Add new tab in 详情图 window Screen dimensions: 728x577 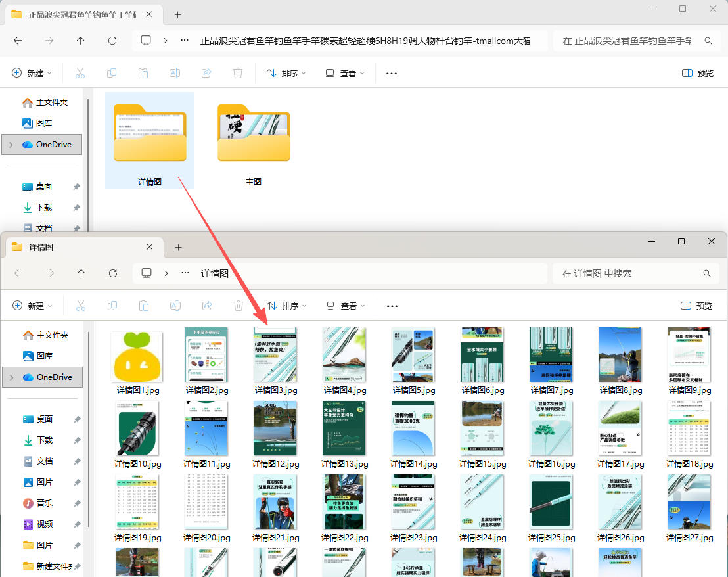coord(178,247)
